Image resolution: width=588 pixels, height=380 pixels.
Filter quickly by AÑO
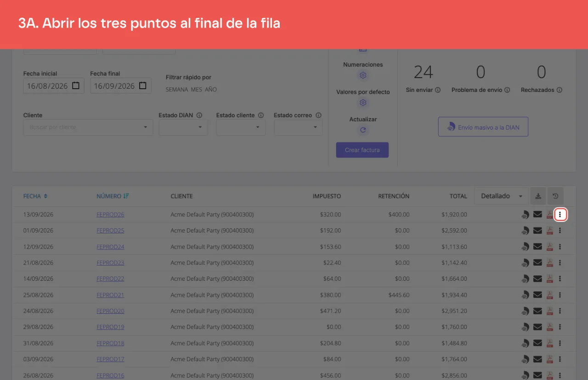tap(211, 90)
